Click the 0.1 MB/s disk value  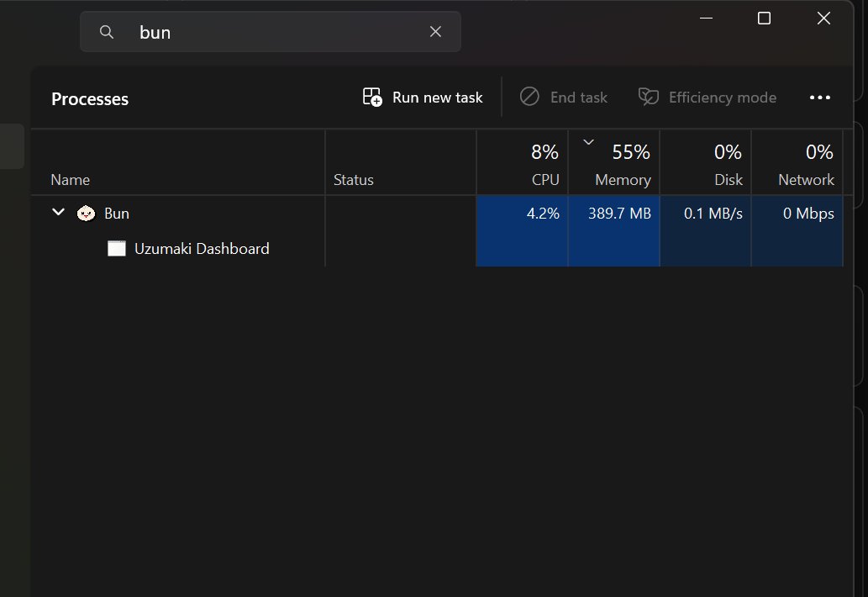click(x=713, y=214)
